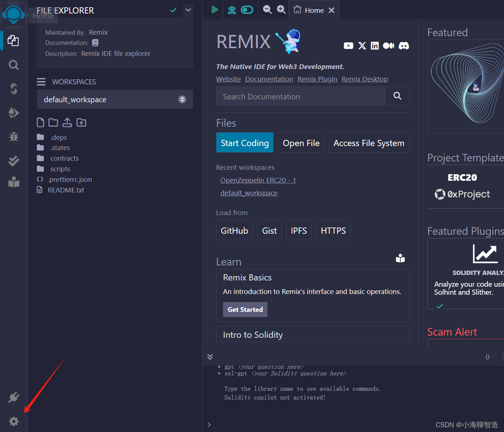The image size is (504, 432).
Task: Open the Solidity unit testing double-check icon
Action: 14,161
